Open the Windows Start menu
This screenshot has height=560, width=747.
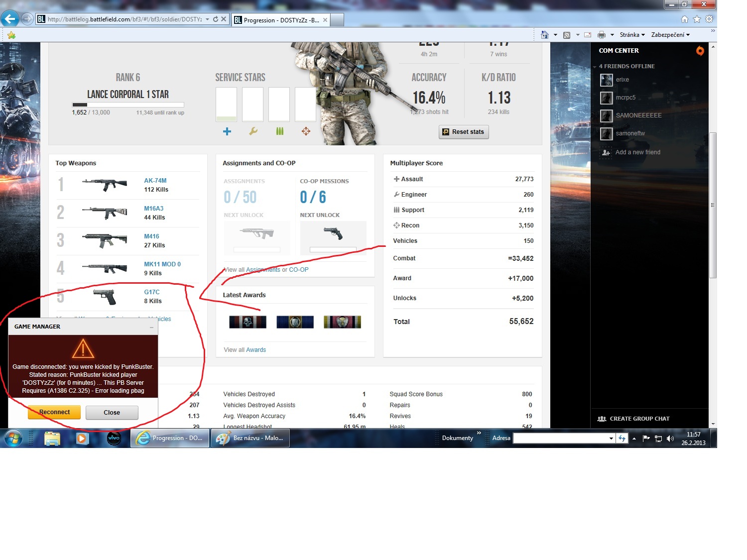13,439
